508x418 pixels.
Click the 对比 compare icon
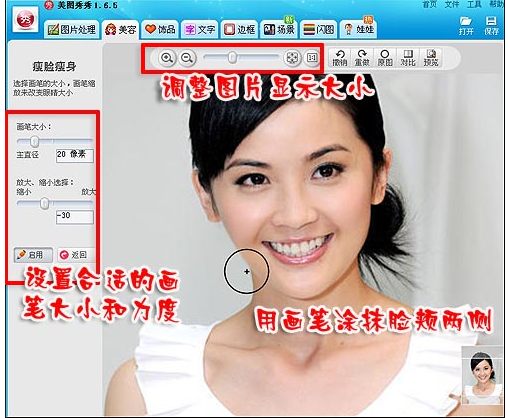pyautogui.click(x=408, y=58)
